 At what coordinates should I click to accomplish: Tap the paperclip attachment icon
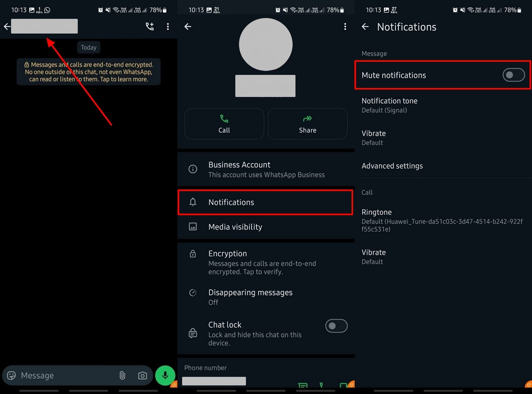pyautogui.click(x=122, y=376)
